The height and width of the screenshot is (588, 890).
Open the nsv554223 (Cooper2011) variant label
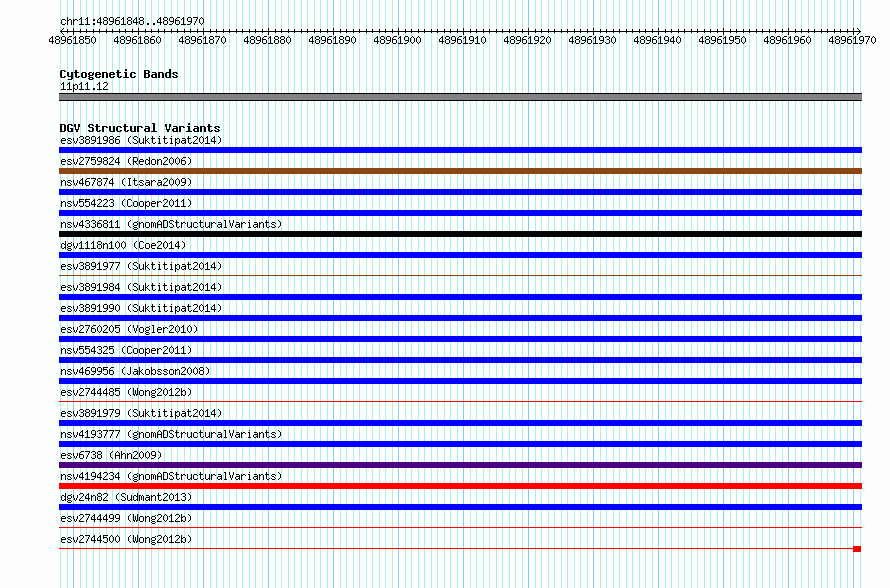(126, 203)
